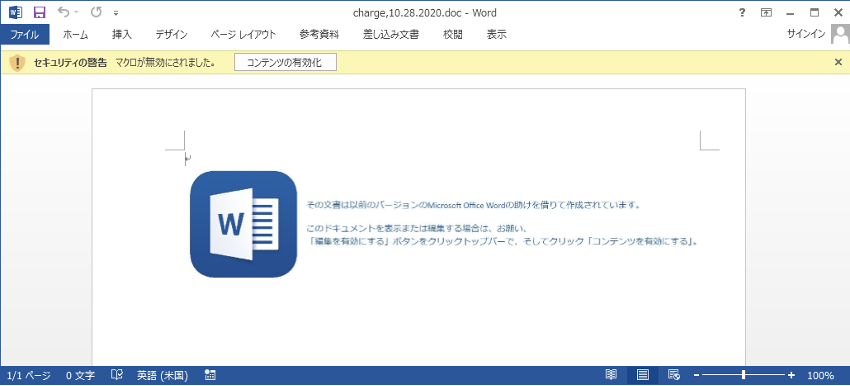This screenshot has height=386, width=850.
Task: Close the yellow security warning bar
Action: click(838, 62)
